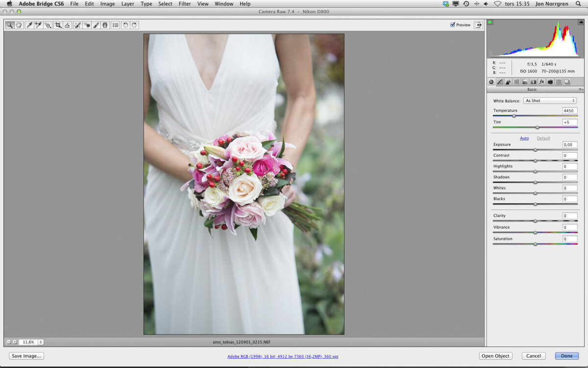
Task: Select the Hand tool
Action: pyautogui.click(x=19, y=25)
